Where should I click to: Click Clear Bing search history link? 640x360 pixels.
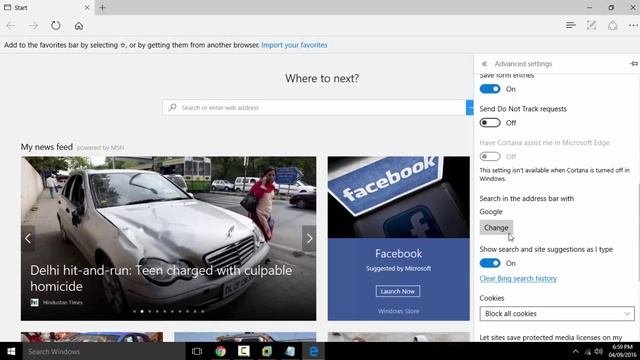point(518,278)
